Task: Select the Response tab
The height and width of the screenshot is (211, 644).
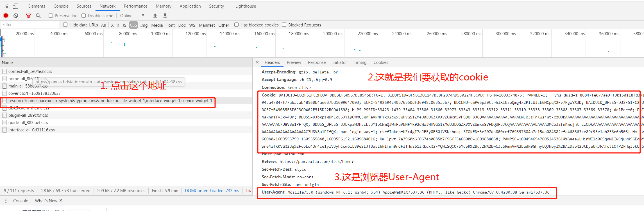Action: [x=317, y=62]
